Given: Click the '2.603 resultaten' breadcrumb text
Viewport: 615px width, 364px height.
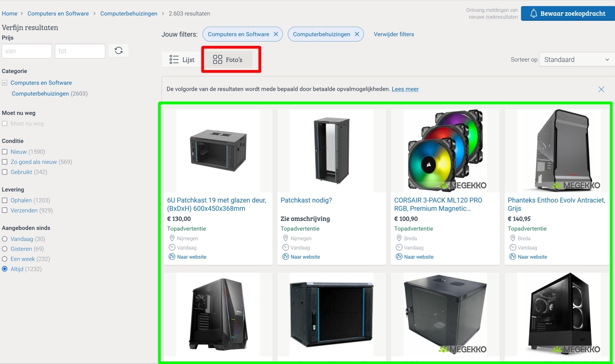Looking at the screenshot, I should pyautogui.click(x=189, y=13).
